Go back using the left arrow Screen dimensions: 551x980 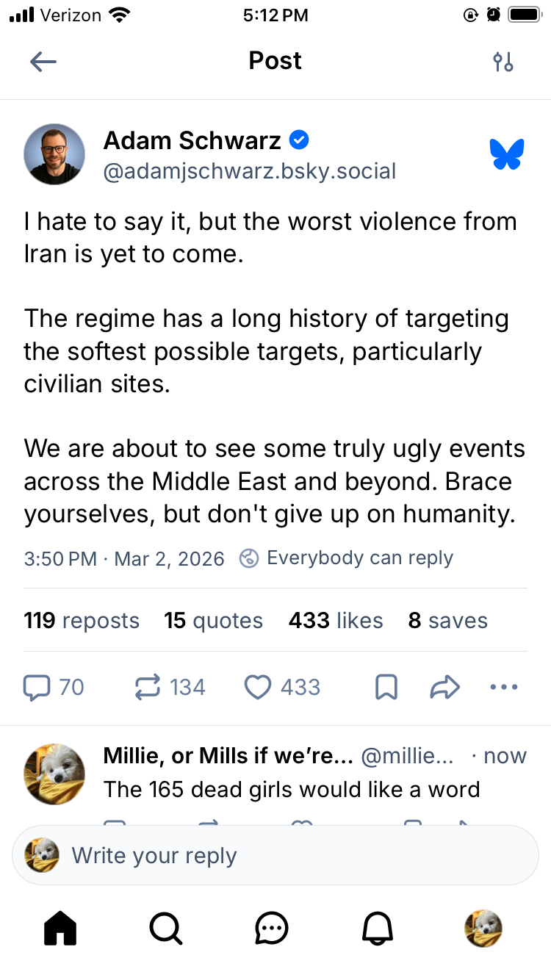[x=43, y=62]
